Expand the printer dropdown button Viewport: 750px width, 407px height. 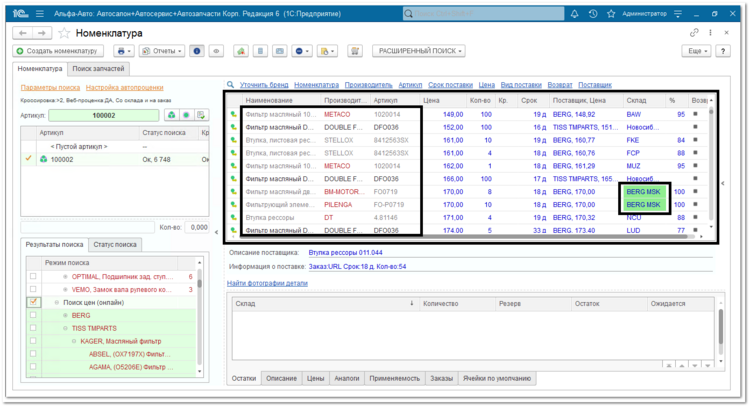tap(124, 51)
